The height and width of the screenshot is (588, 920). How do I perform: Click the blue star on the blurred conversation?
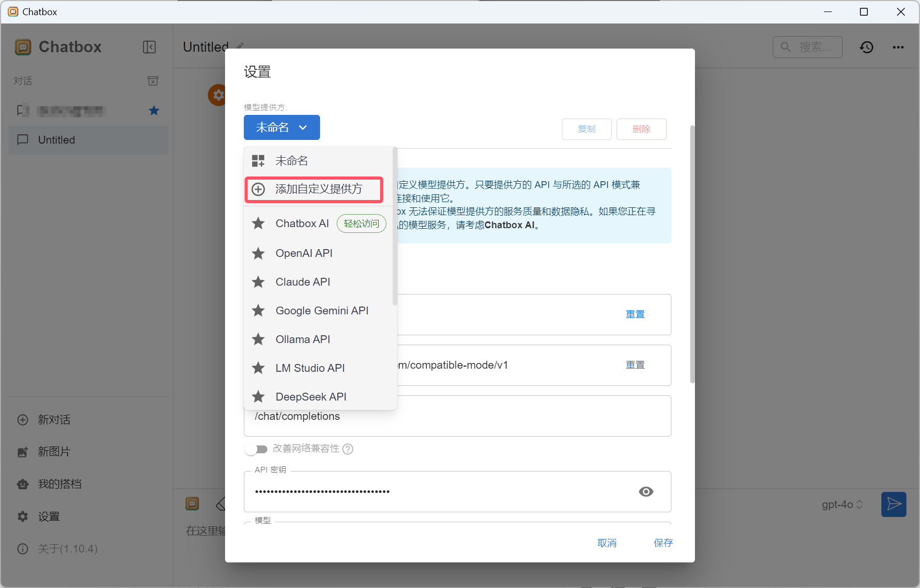(154, 110)
